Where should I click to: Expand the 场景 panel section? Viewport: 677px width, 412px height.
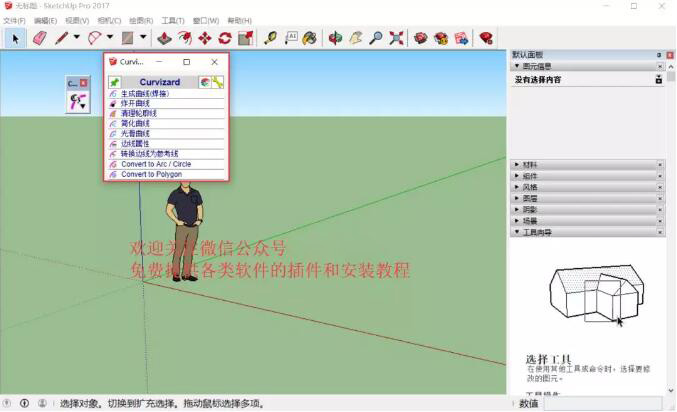(x=516, y=221)
